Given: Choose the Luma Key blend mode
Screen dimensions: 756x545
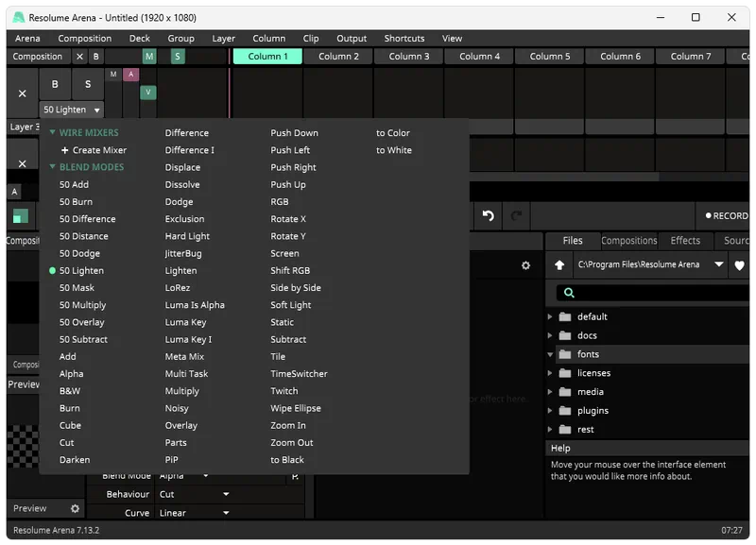Looking at the screenshot, I should pos(185,322).
